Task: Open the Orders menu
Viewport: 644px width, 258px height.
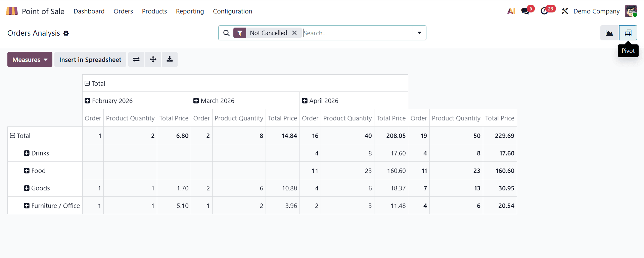Action: (x=123, y=11)
